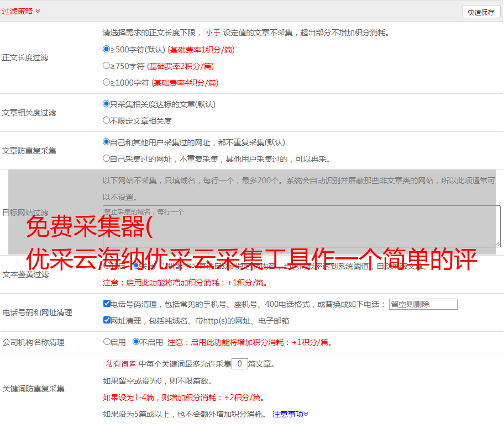Select 不启用 for 公司机构名称清理
Viewport: 504px width, 424px height.
coord(136,342)
